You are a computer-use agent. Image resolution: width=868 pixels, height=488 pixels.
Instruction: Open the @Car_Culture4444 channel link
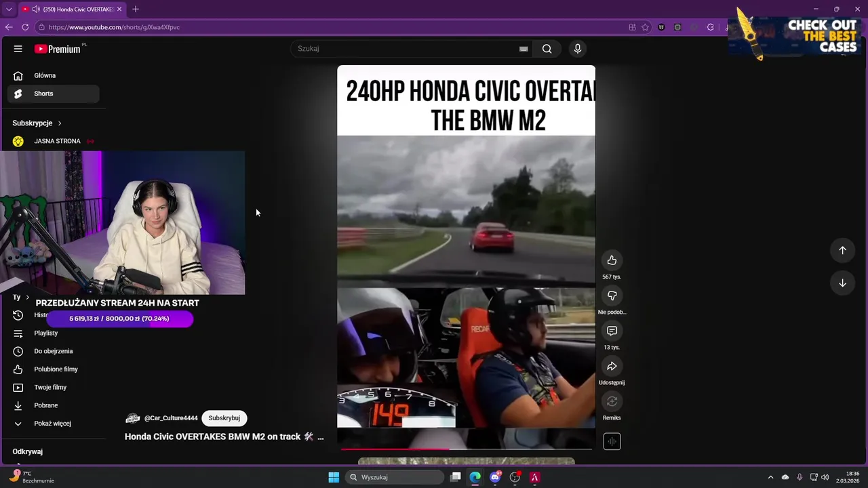coord(171,418)
